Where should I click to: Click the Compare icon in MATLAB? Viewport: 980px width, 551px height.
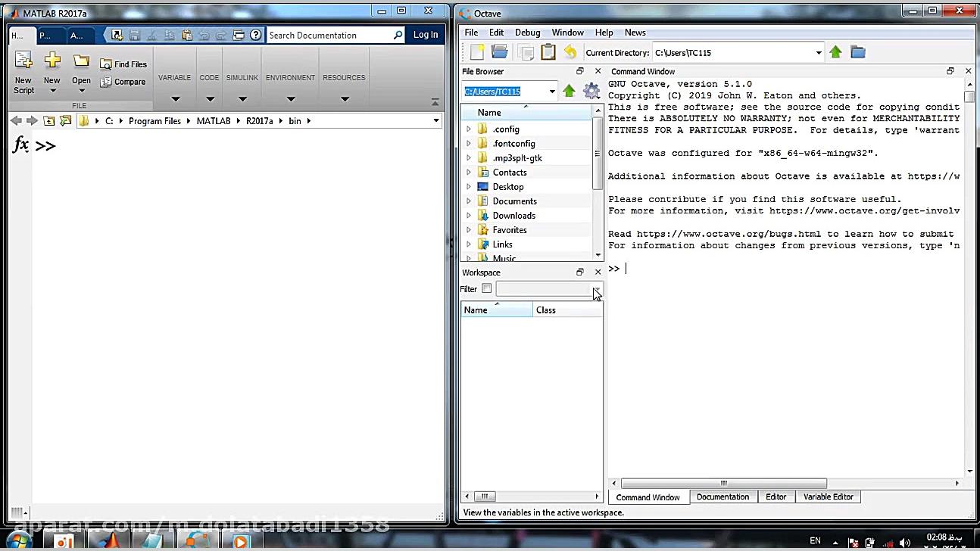pos(106,82)
